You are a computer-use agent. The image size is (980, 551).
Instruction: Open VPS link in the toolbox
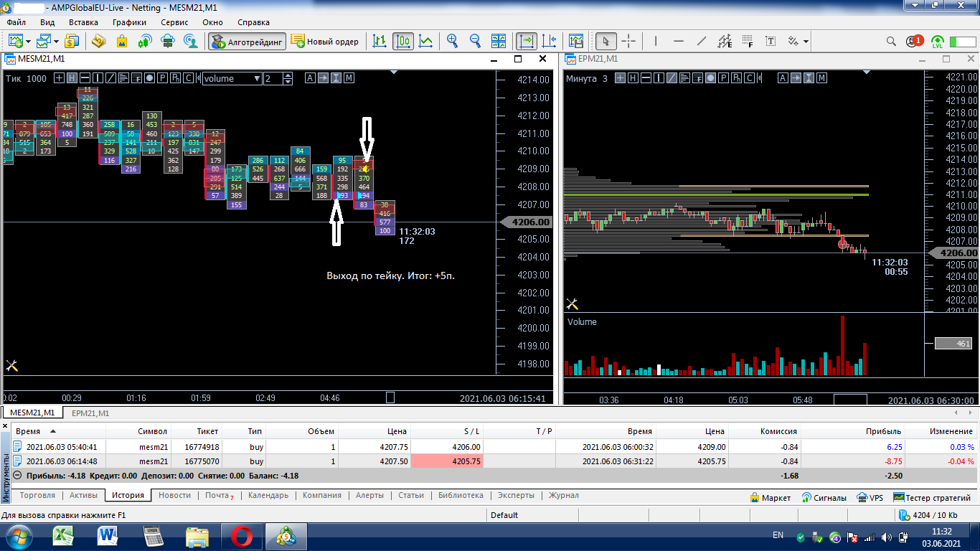pyautogui.click(x=870, y=497)
